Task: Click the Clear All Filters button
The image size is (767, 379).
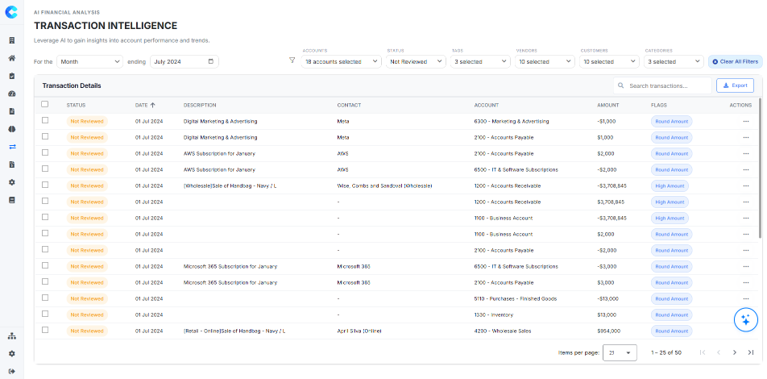Action: click(735, 62)
